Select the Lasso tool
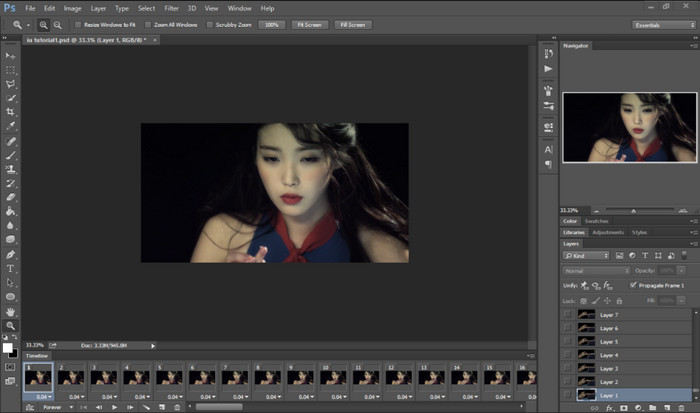 [11, 84]
